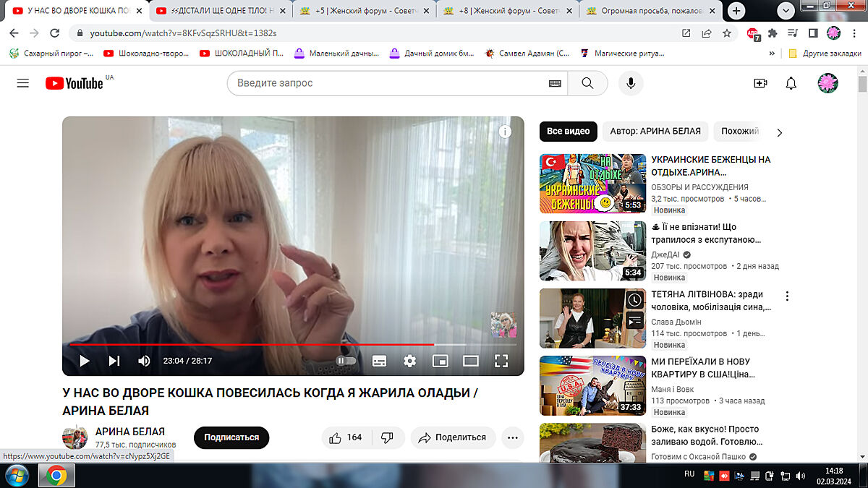Expand hidden bookmarks chevron
This screenshot has height=488, width=868.
point(772,53)
